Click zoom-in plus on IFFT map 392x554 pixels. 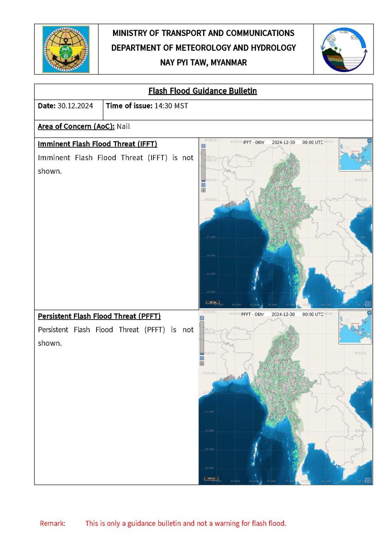pos(202,145)
